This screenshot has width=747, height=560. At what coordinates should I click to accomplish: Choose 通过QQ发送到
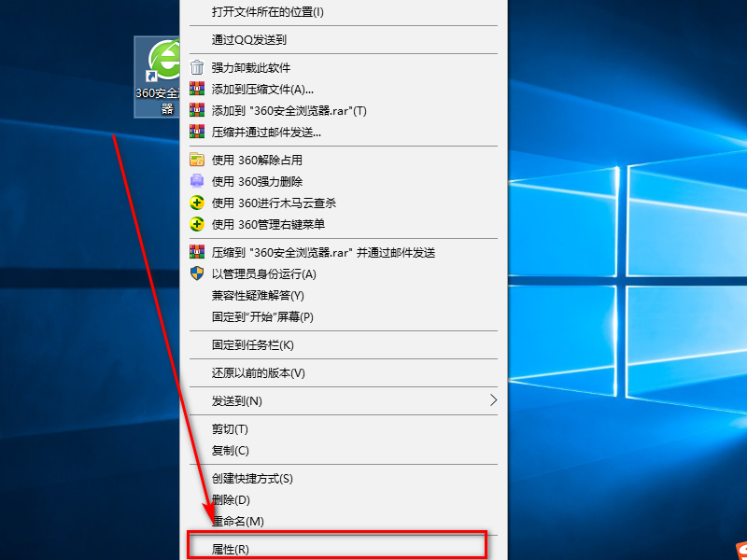coord(344,39)
